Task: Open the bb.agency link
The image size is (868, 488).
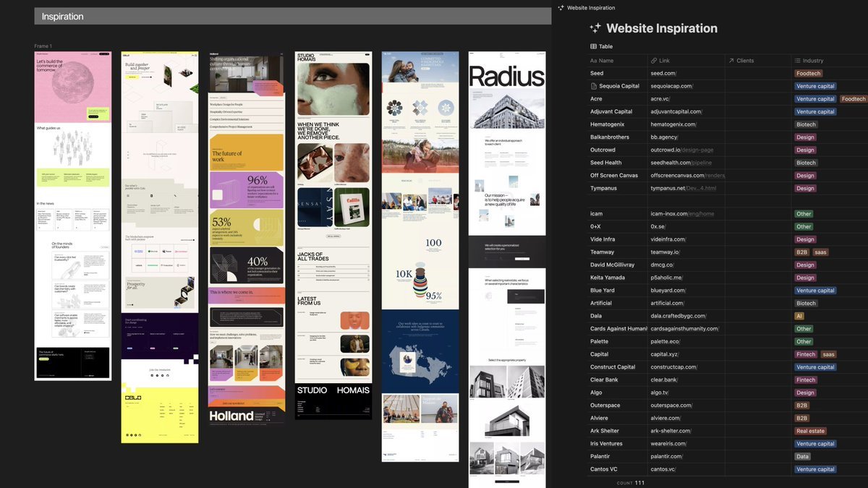Action: (x=665, y=137)
